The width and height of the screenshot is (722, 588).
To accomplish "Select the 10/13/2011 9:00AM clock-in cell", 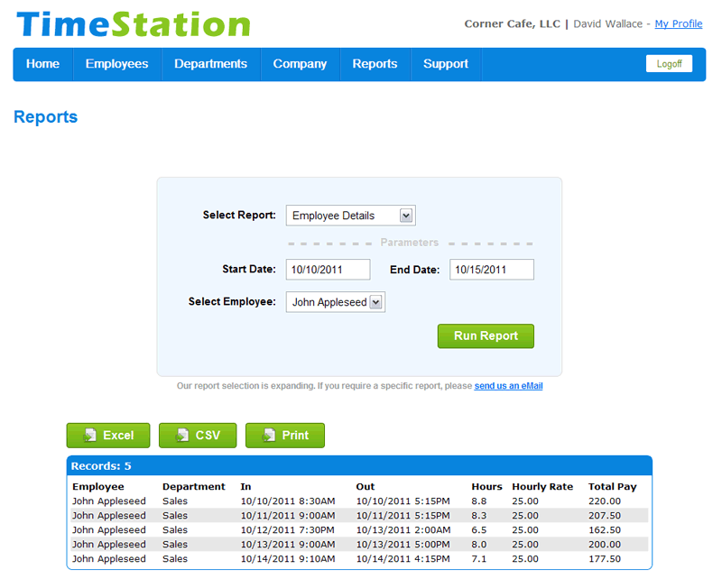I will point(288,545).
